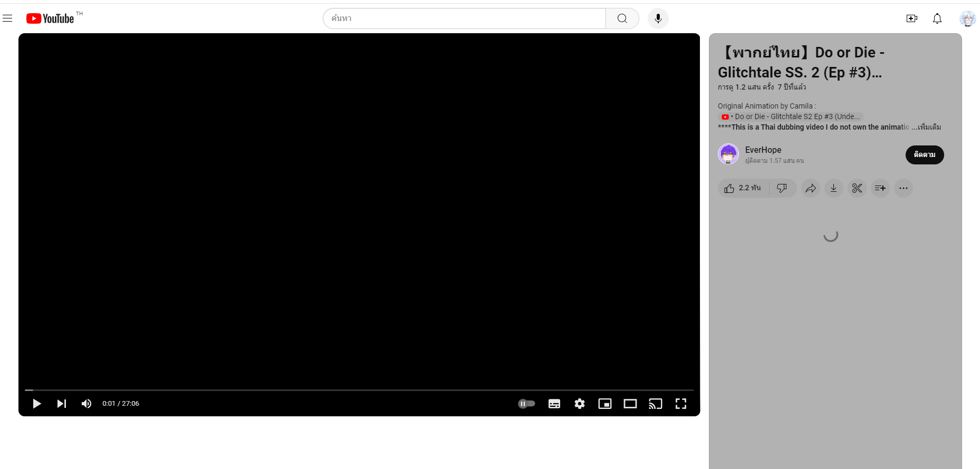Cast video to a TV

point(656,404)
